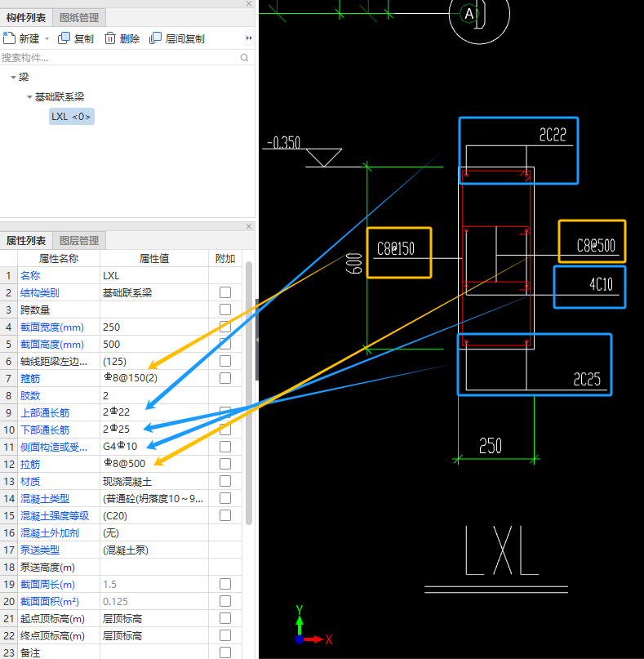Switch to the 图纸管理 tab
This screenshot has height=659, width=644.
(x=79, y=18)
